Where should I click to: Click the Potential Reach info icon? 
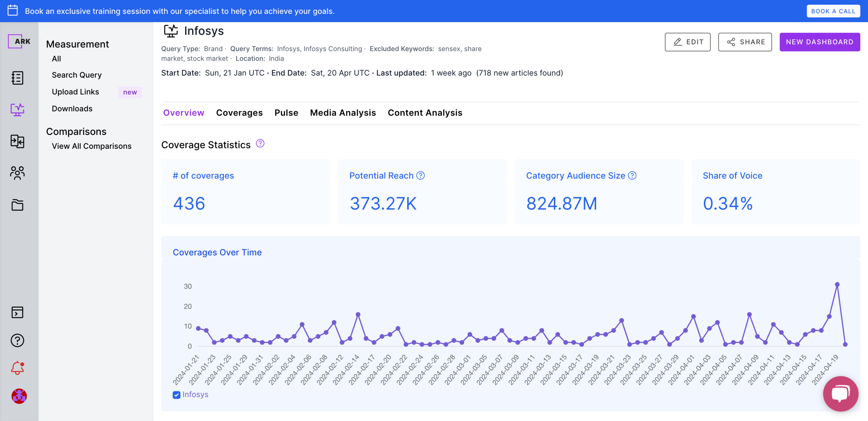pos(420,176)
